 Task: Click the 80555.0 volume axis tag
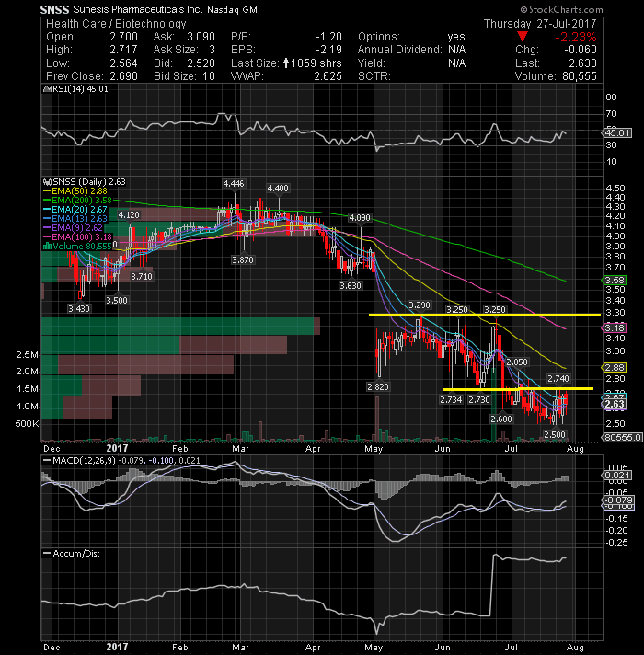coord(621,437)
